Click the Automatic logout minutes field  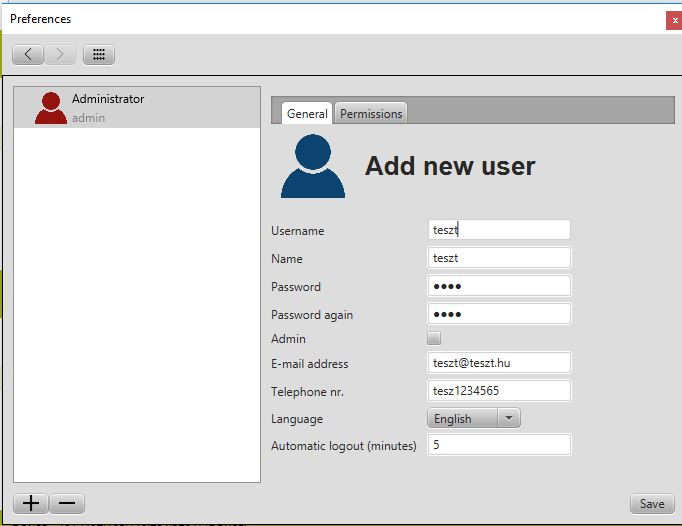499,445
